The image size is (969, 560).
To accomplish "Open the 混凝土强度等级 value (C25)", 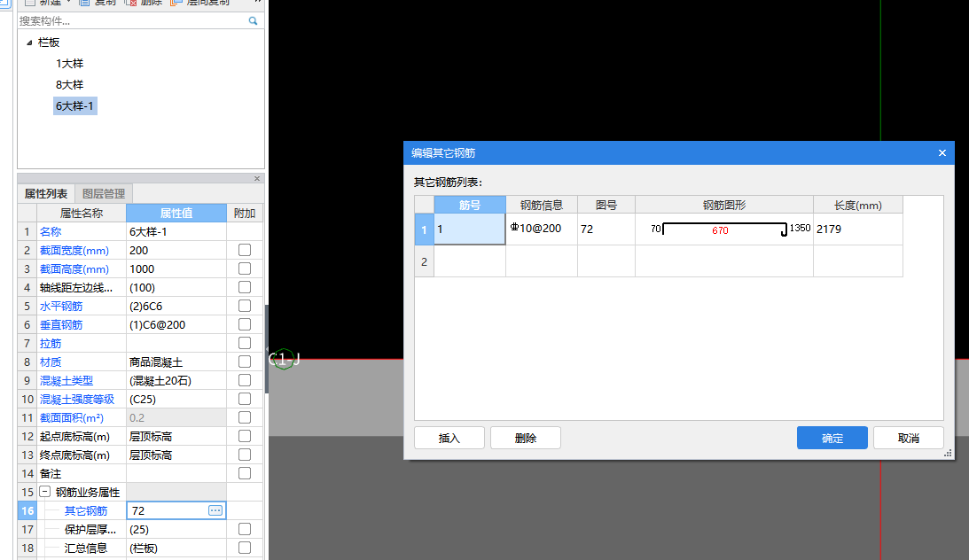I will coord(176,400).
